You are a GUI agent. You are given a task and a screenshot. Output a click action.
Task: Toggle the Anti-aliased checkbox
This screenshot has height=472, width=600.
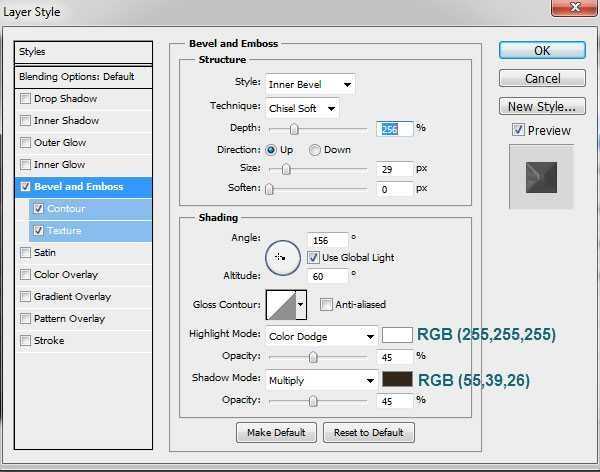click(x=326, y=304)
